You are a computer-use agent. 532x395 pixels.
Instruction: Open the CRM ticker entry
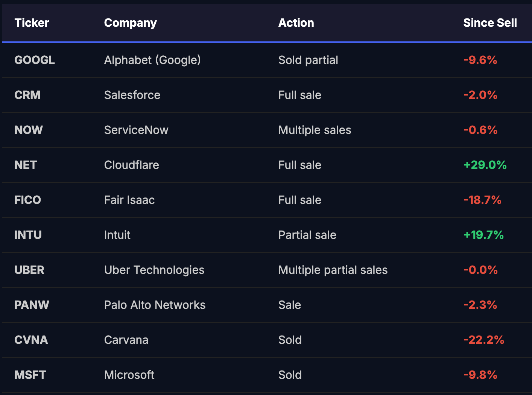[27, 95]
